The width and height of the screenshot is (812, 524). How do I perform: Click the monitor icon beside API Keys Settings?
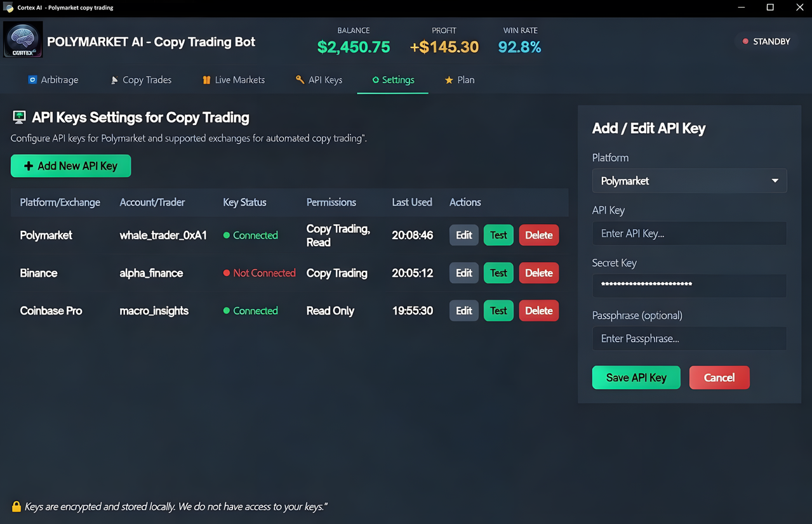point(19,117)
